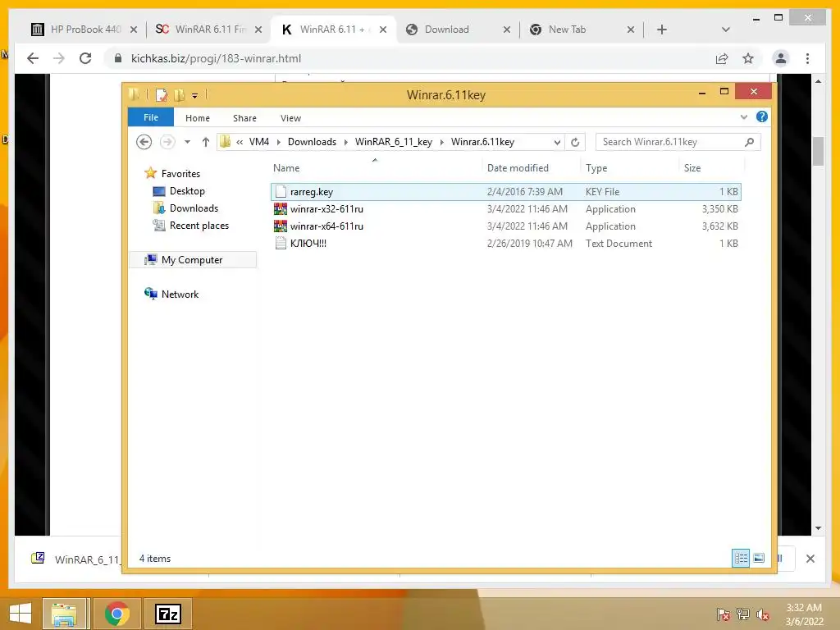Click the site lock icon in Chrome
This screenshot has width=840, height=630.
pos(118,58)
